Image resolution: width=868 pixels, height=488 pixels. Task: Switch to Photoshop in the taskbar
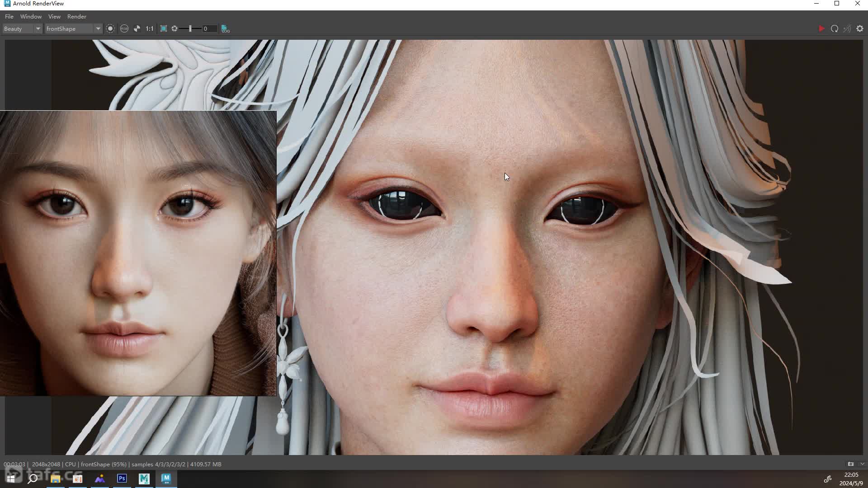[122, 479]
